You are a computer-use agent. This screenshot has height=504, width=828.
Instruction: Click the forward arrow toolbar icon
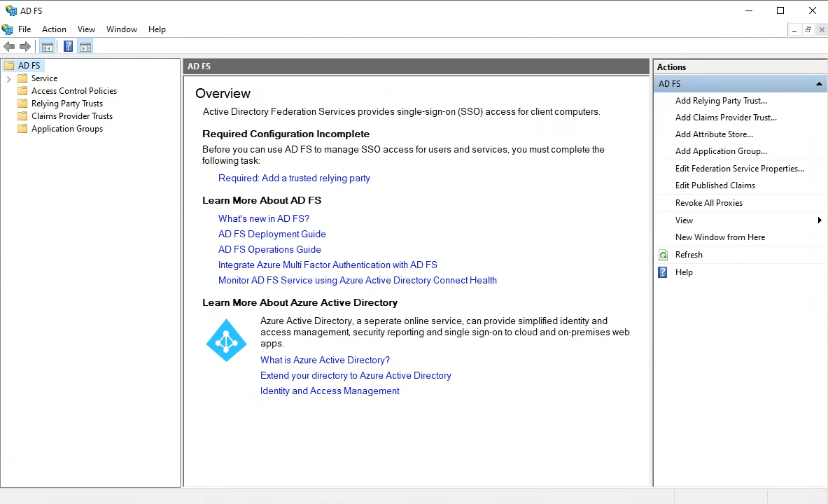[x=24, y=46]
